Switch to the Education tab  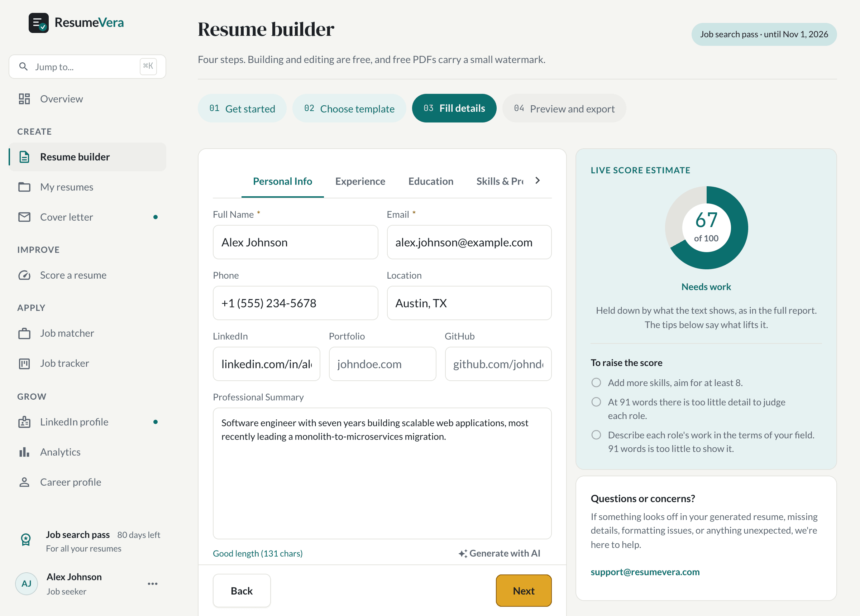tap(430, 181)
